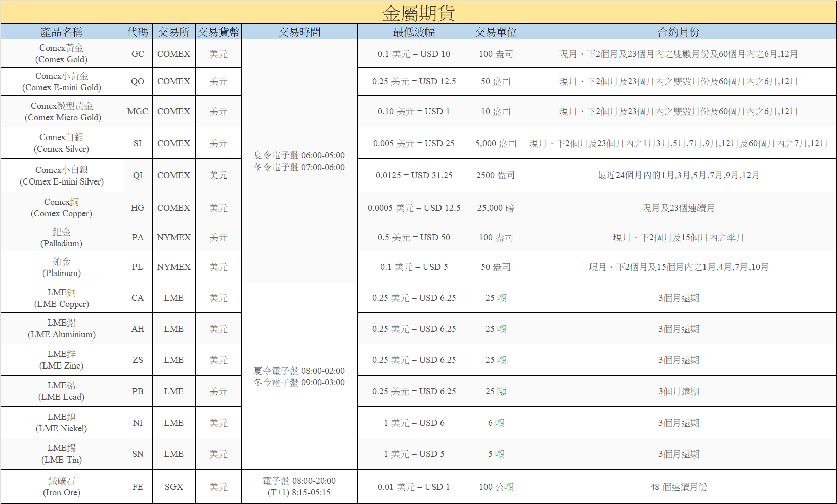
Task: Click the Comex Micro Gold product cell
Action: [x=62, y=111]
